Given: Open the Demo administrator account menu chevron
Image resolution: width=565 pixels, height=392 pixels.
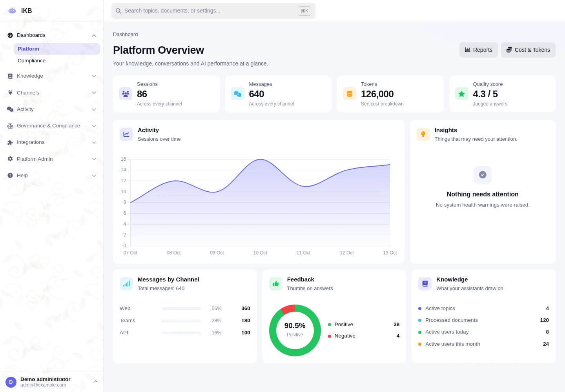Looking at the screenshot, I should pos(95,382).
